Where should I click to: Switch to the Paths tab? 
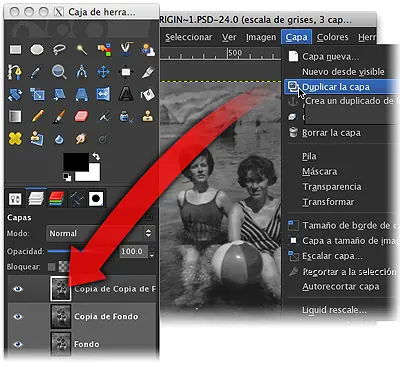pos(76,199)
